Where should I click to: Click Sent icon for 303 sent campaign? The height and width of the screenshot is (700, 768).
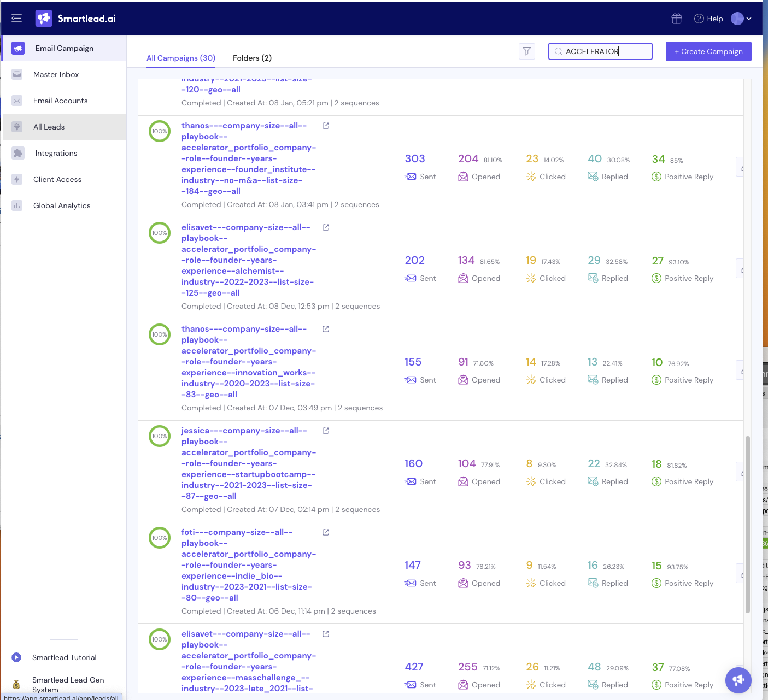[x=411, y=177]
